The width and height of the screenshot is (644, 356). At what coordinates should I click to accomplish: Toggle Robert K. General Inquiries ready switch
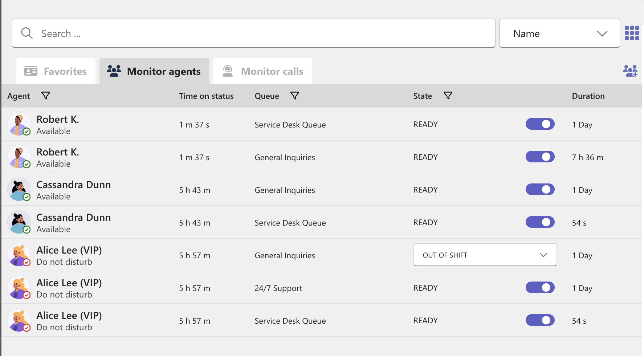[x=540, y=157]
